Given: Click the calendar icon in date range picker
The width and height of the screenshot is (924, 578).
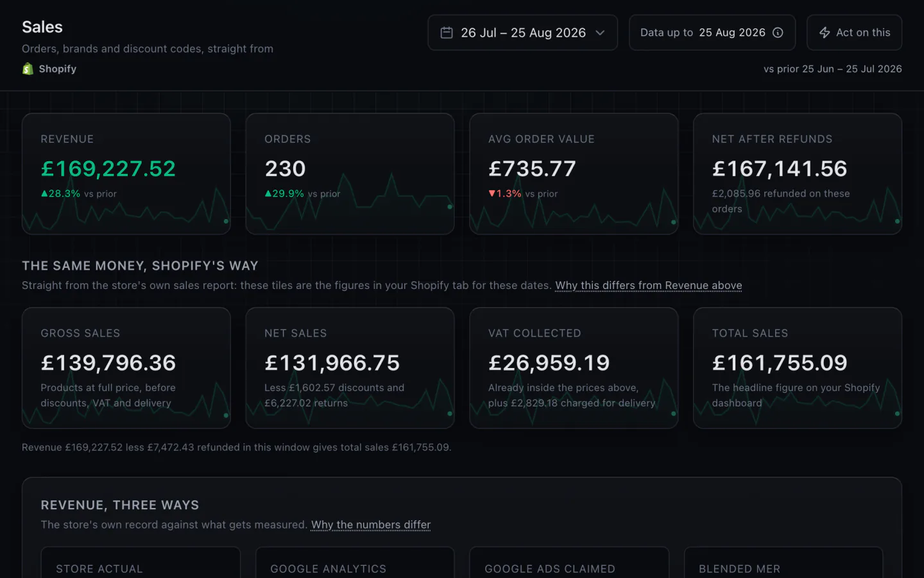Looking at the screenshot, I should click(x=447, y=33).
